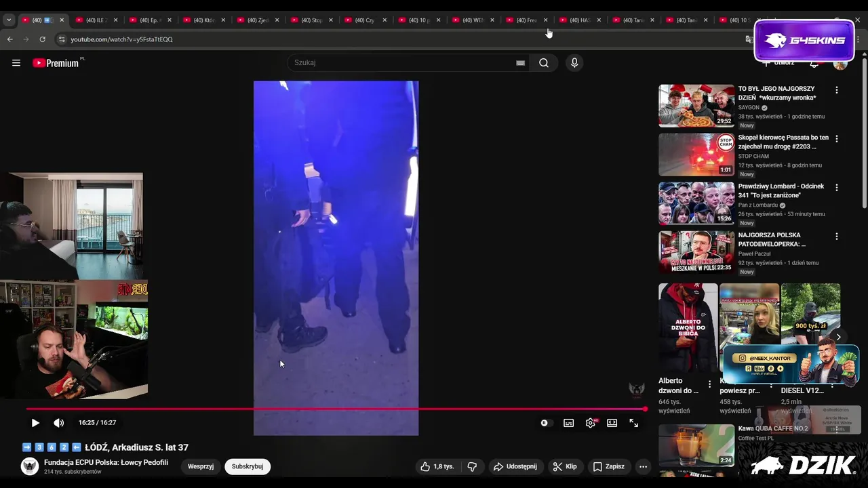Open the browser tab search dropdown
Image resolution: width=868 pixels, height=488 pixels.
(9, 20)
